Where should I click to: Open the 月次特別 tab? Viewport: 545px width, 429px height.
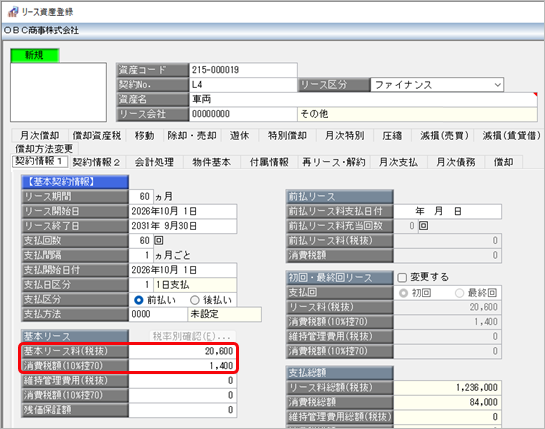pyautogui.click(x=344, y=135)
